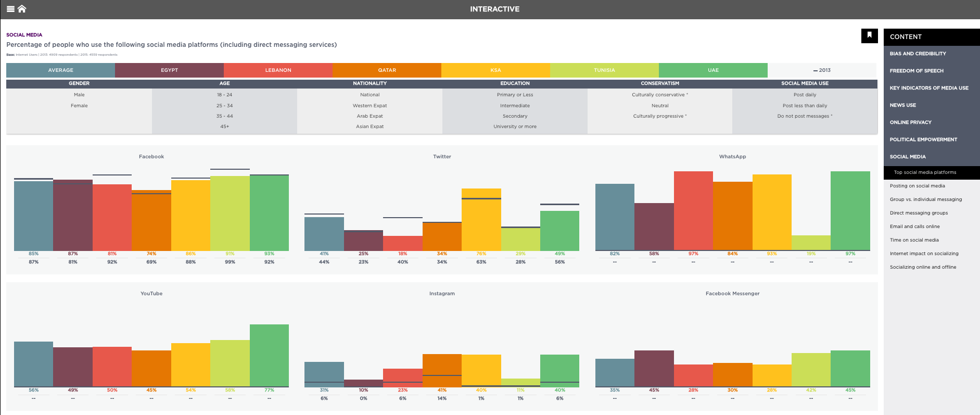Select the Post daily filter
This screenshot has height=415, width=980.
[805, 95]
